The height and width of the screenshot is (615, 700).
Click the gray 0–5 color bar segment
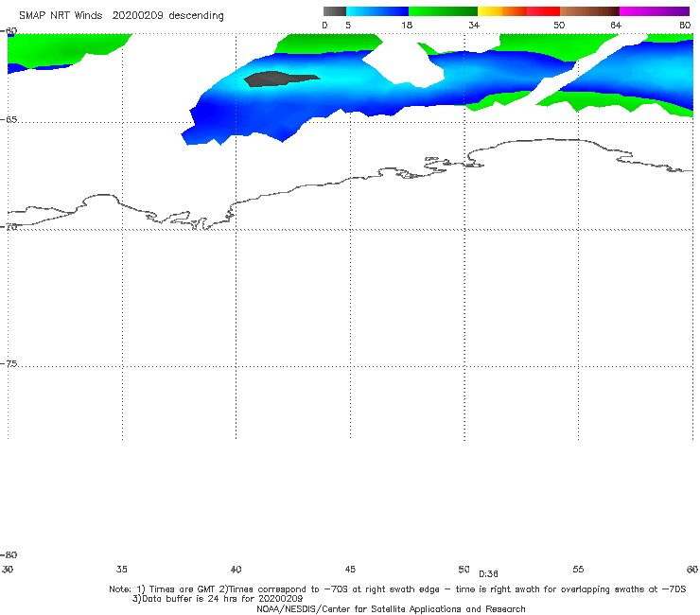point(334,11)
